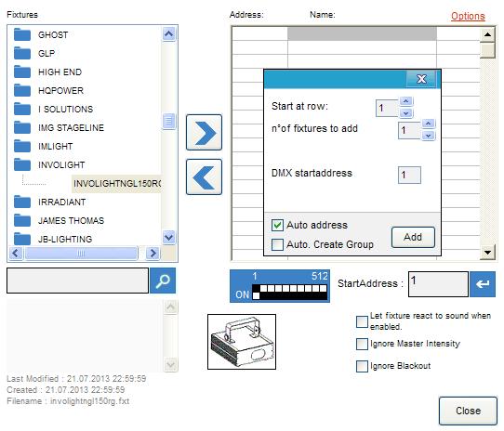Image resolution: width=504 pixels, height=431 pixels.
Task: Click the StartAddress enter arrow icon
Action: coord(483,284)
